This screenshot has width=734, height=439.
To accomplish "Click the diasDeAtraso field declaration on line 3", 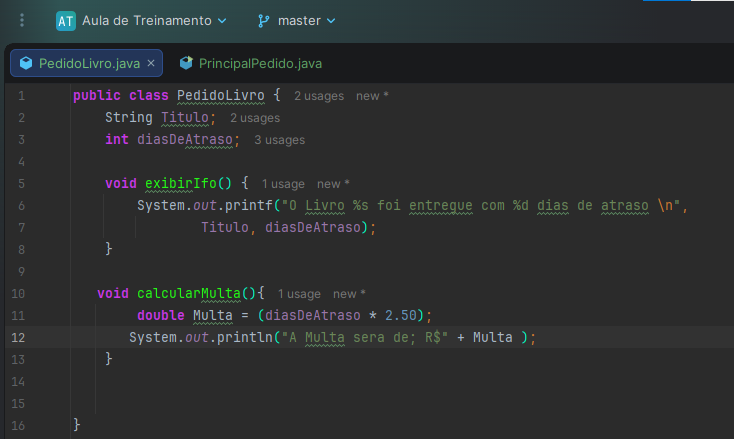I will 185,139.
